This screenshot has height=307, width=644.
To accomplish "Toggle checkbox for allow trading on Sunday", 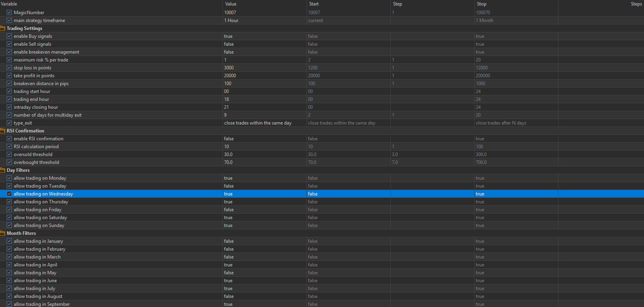I will pyautogui.click(x=9, y=225).
